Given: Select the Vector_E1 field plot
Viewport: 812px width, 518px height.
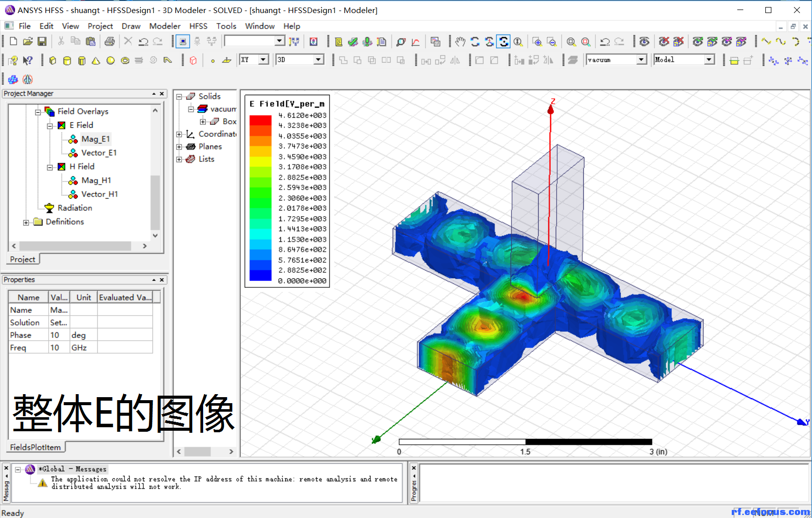Looking at the screenshot, I should [99, 153].
